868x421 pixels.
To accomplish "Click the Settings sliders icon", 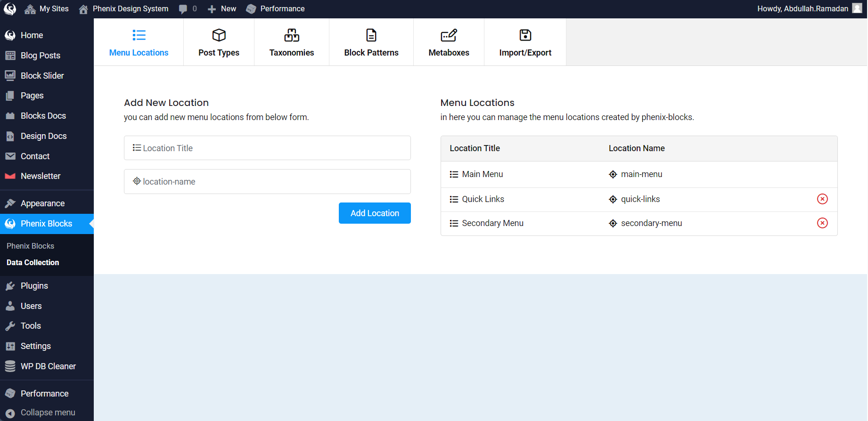I will pyautogui.click(x=10, y=346).
